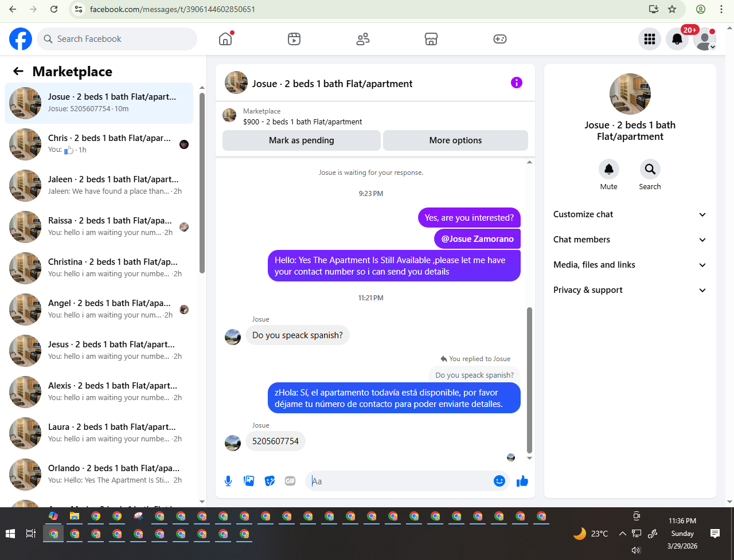Expand Privacy & support section

[630, 290]
